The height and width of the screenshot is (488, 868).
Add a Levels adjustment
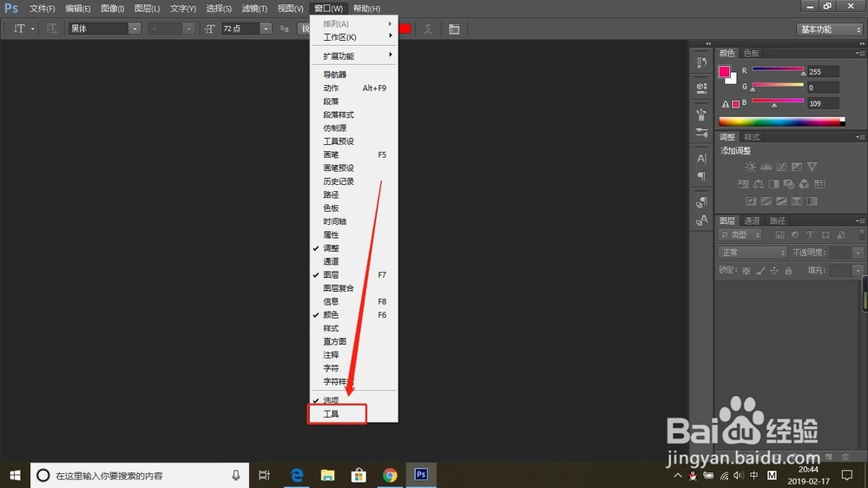(766, 167)
